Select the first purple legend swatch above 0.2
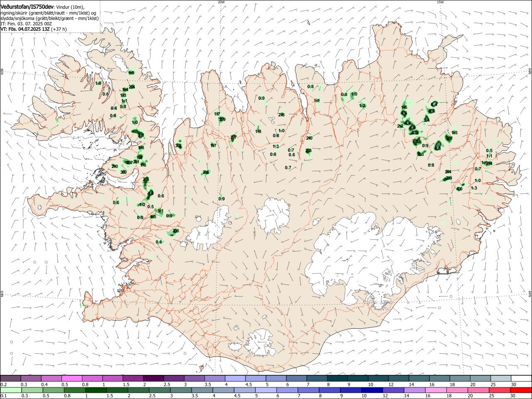The height and width of the screenshot is (399, 532). coord(10,378)
